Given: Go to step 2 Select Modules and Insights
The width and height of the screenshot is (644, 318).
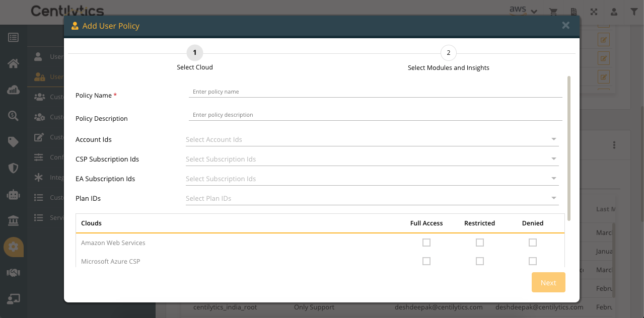Looking at the screenshot, I should [448, 53].
